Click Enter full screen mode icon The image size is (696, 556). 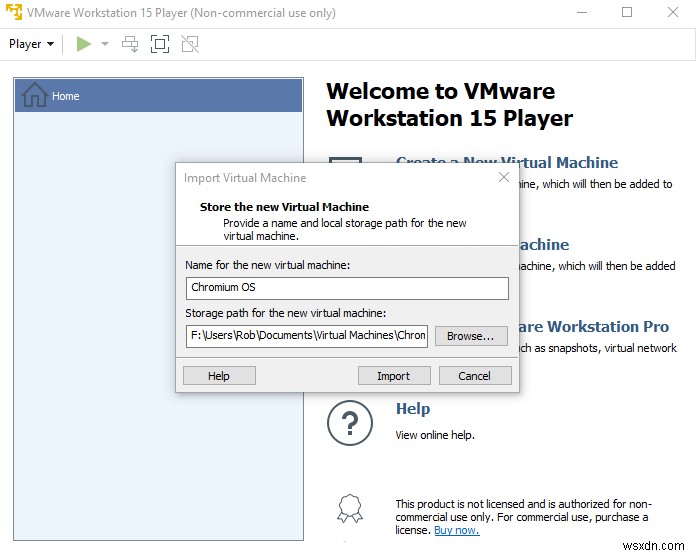pos(160,44)
